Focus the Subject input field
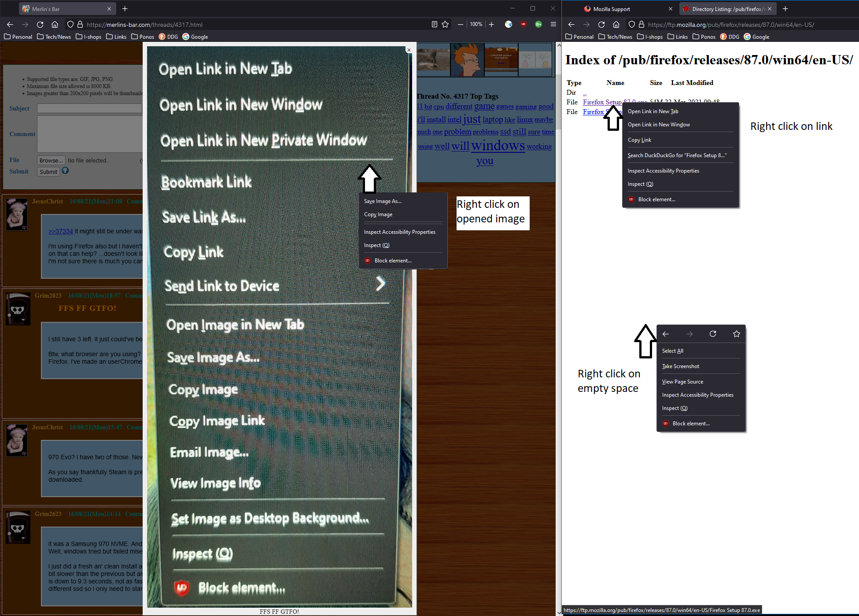 coord(89,108)
